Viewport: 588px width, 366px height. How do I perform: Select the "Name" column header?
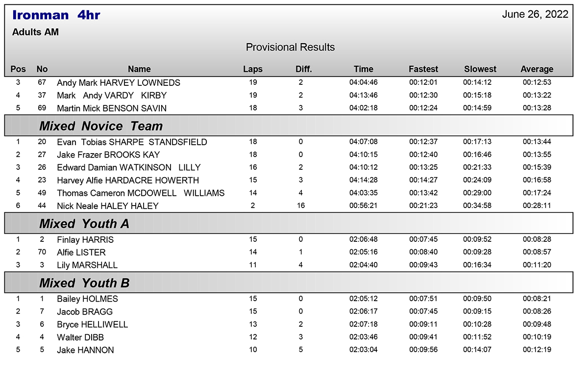(139, 69)
